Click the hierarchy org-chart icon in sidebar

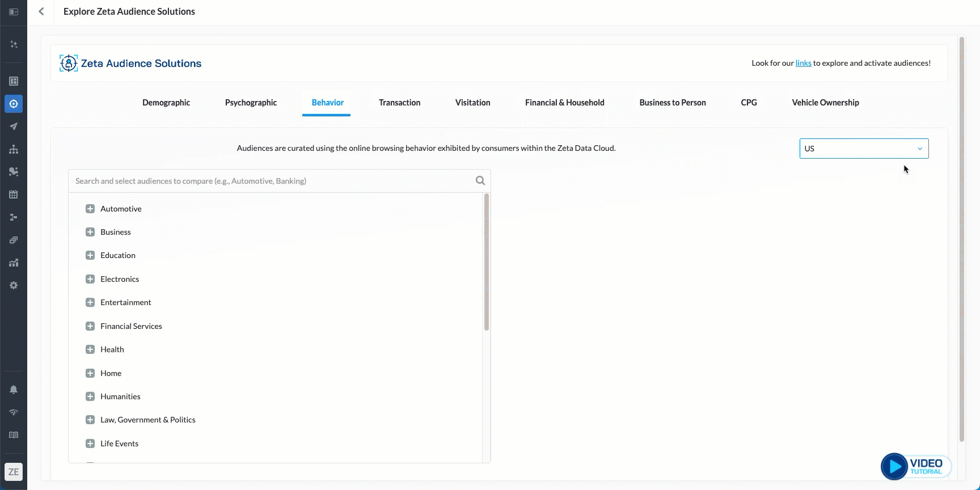pos(14,149)
